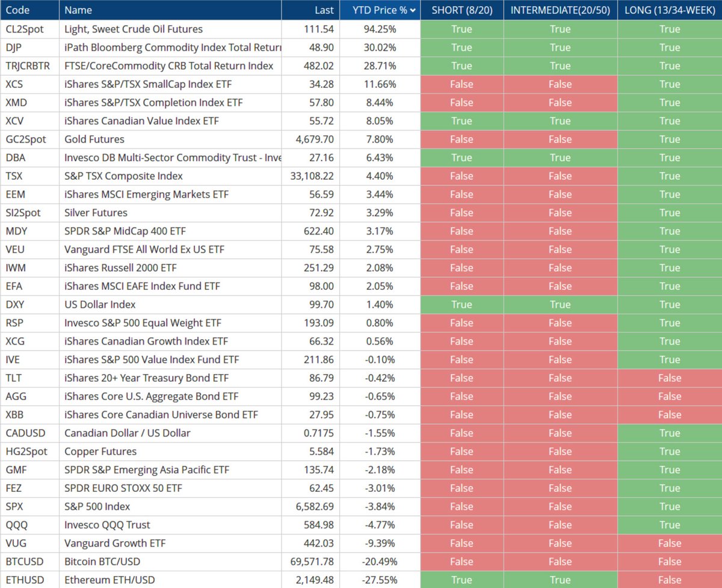The height and width of the screenshot is (588, 722).
Task: Select iShares MSCI EAFE Index Fund ETF
Action: coord(170,286)
